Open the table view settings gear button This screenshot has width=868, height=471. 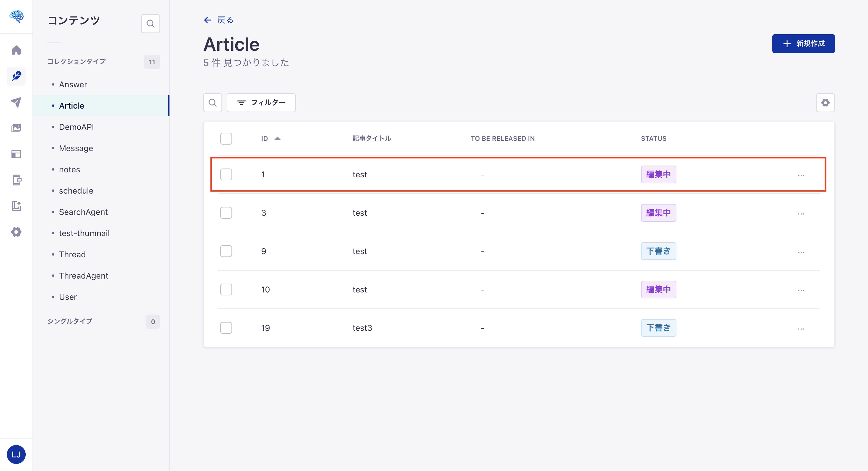[825, 102]
